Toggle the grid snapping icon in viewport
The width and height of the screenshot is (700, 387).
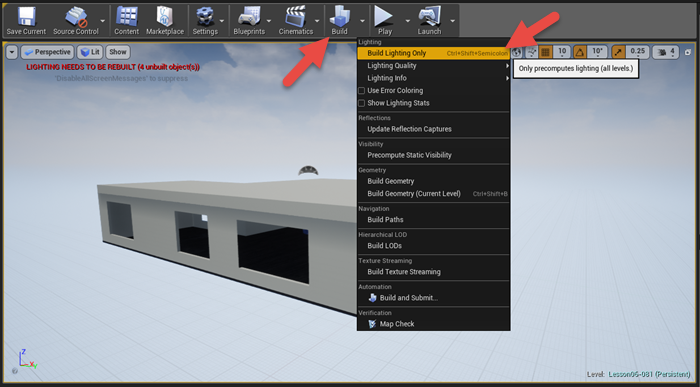(545, 52)
